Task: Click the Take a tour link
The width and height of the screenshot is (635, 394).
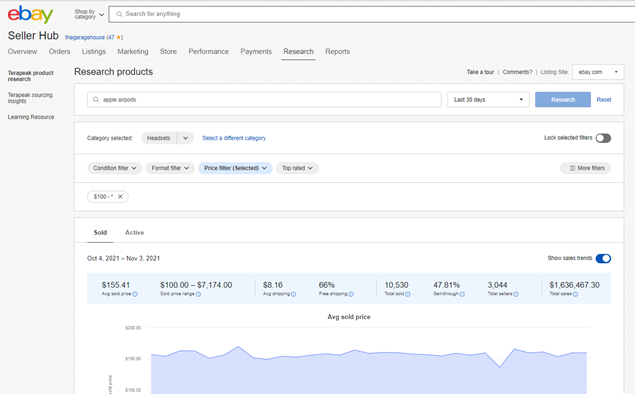Action: coord(480,72)
